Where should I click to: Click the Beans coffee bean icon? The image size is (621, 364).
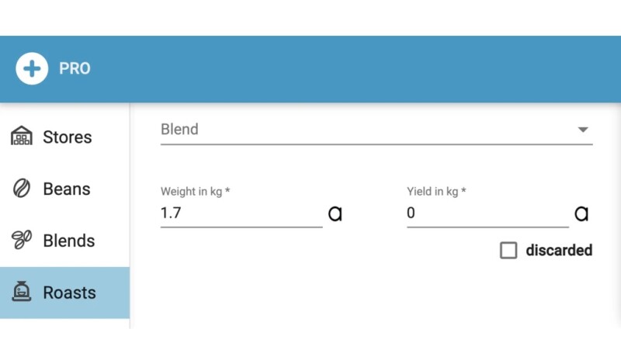point(22,189)
